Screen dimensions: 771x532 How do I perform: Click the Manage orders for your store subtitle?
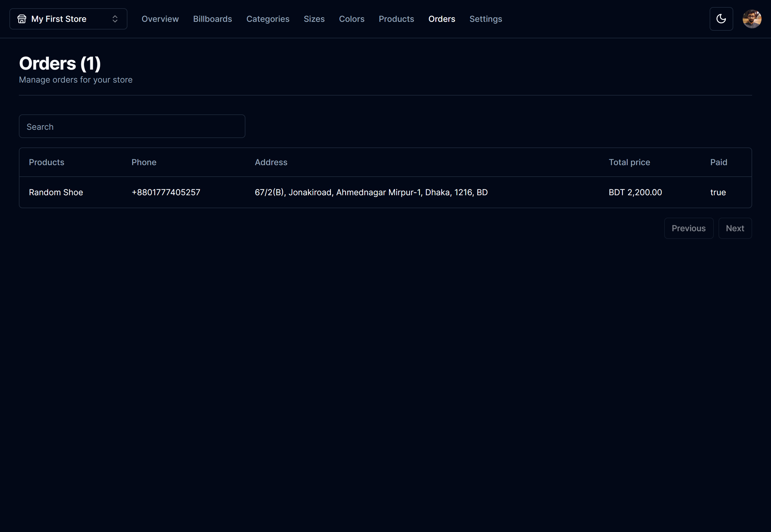(76, 80)
